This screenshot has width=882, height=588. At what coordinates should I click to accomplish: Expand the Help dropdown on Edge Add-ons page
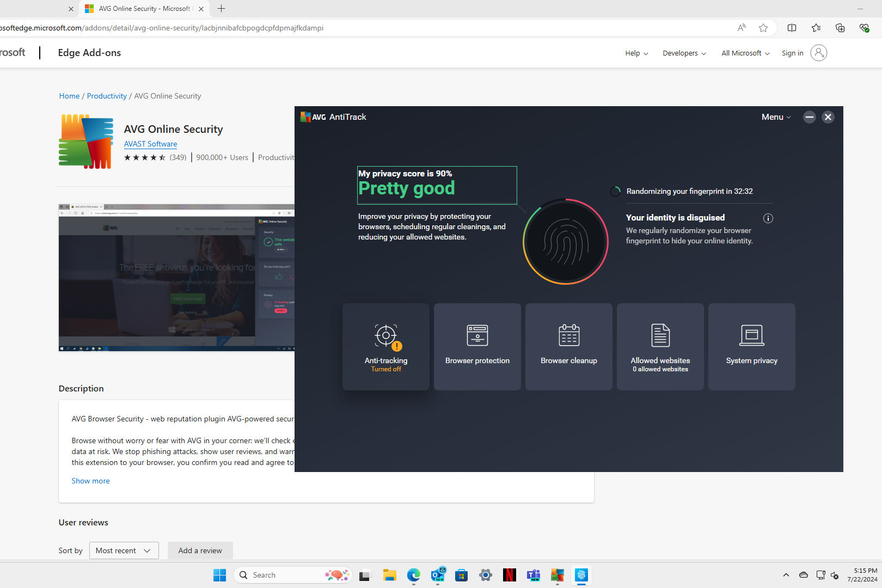(636, 53)
